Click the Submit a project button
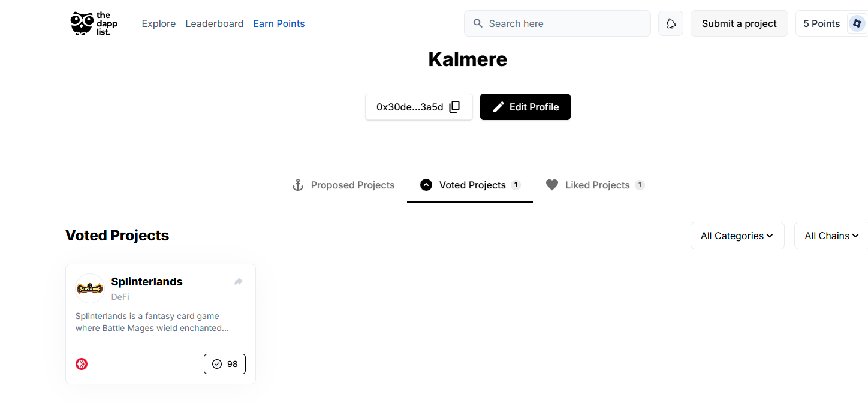This screenshot has height=403, width=868. click(x=739, y=23)
